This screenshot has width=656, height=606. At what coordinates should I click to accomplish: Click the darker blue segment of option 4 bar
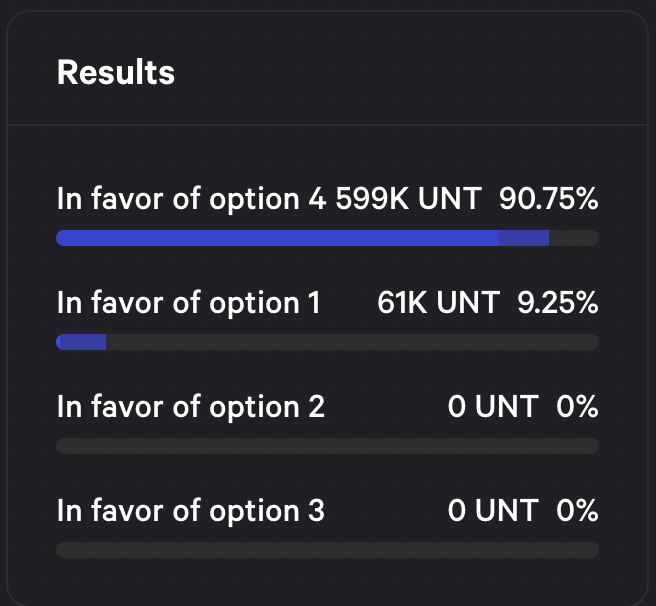(524, 238)
